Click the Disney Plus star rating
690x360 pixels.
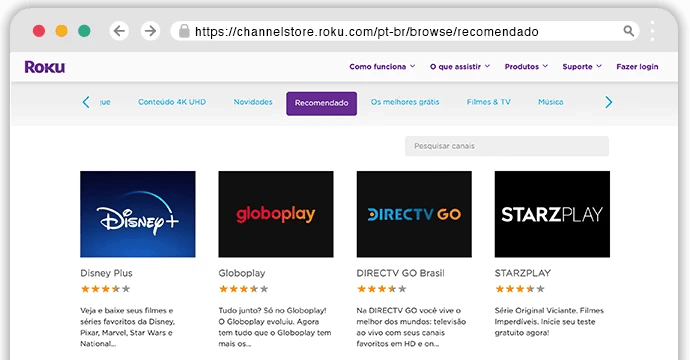pyautogui.click(x=106, y=289)
